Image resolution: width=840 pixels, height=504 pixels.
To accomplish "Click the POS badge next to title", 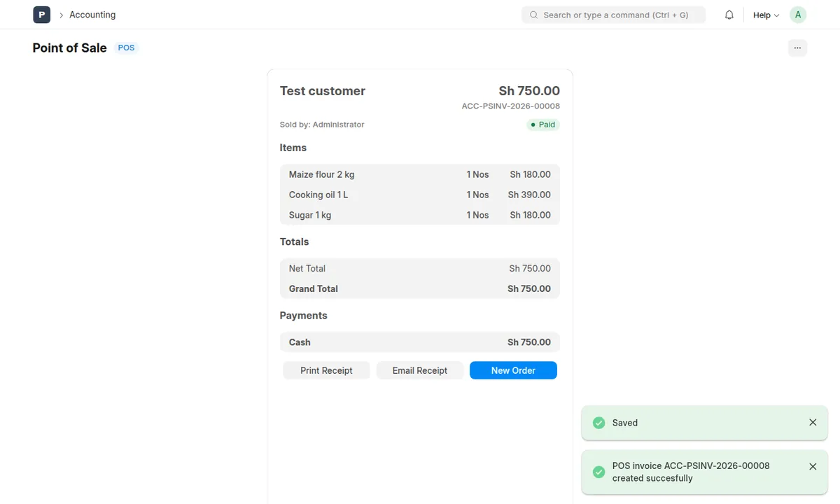I will click(x=126, y=48).
